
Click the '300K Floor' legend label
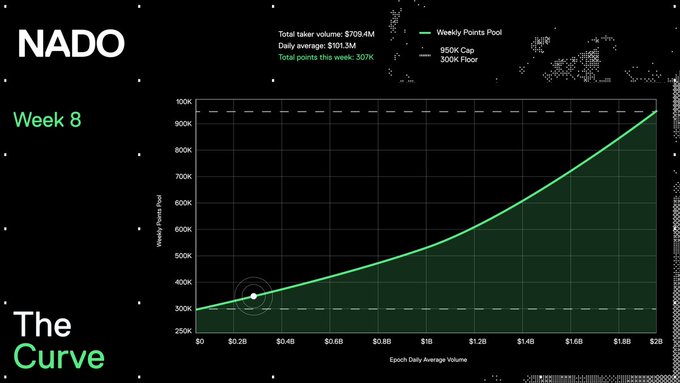[x=459, y=60]
